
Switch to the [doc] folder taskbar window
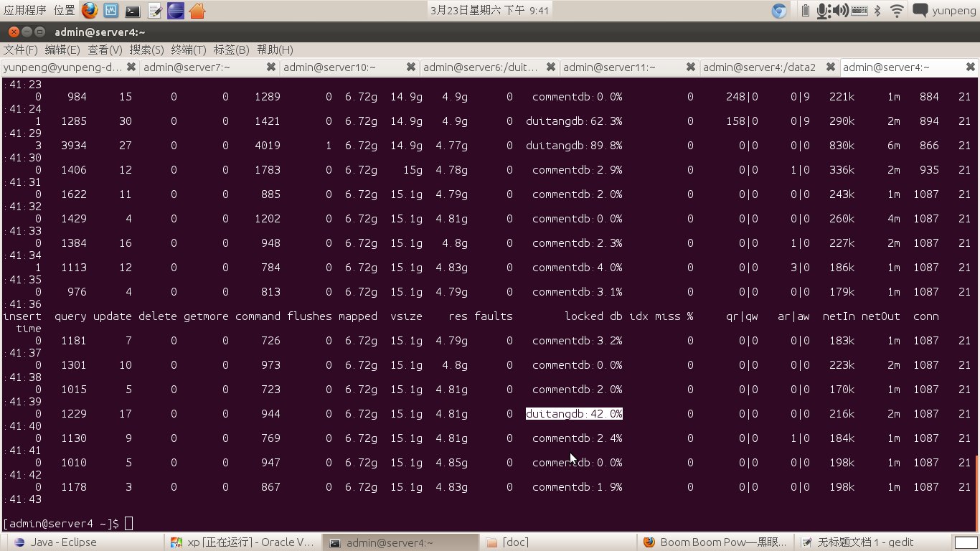[557, 542]
